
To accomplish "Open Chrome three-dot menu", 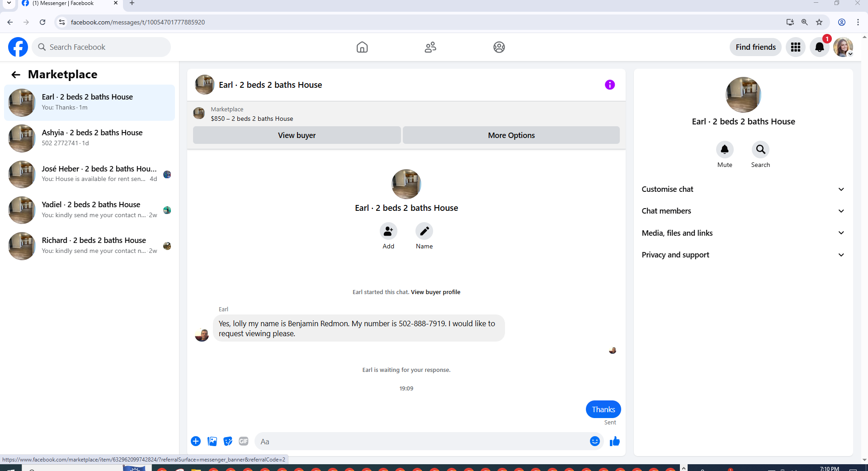I will tap(858, 22).
